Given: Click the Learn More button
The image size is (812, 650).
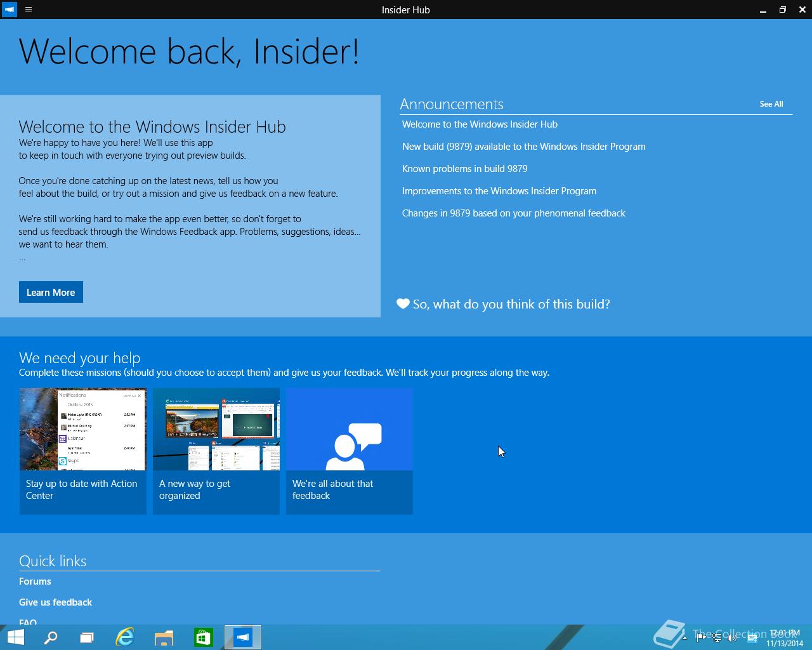Looking at the screenshot, I should coord(51,292).
